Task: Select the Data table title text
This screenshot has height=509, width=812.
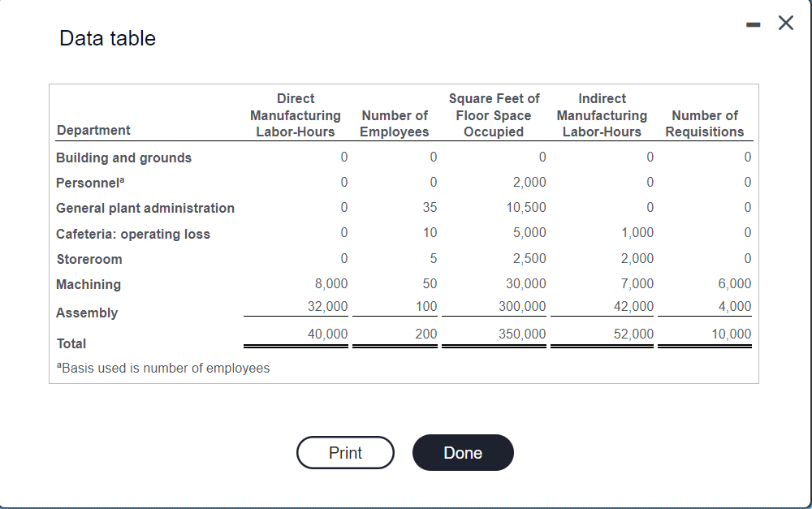Action: pos(106,38)
